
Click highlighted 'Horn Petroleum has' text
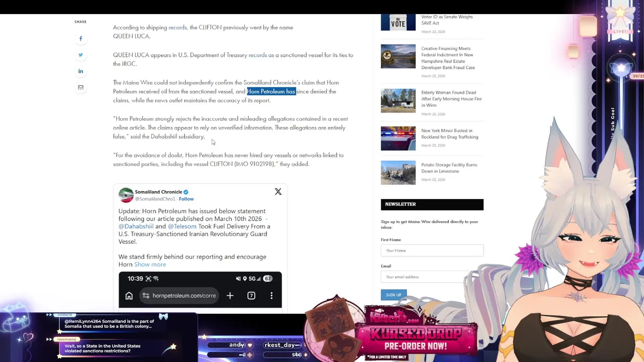271,92
